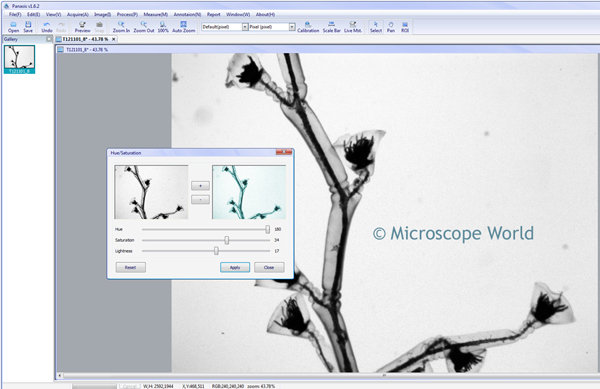This screenshot has width=600, height=389.
Task: Close the Gallery panel with its X
Action: [49, 39]
